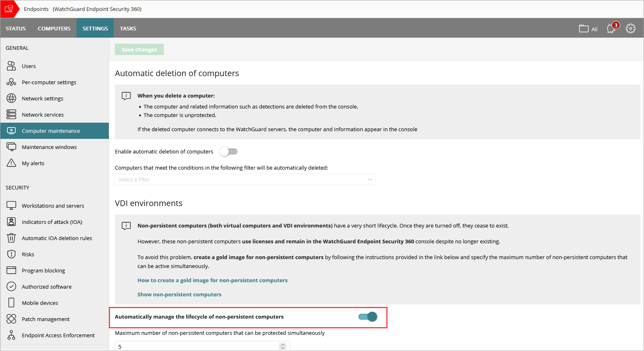
Task: Switch to the TASKS tab
Action: [128, 28]
